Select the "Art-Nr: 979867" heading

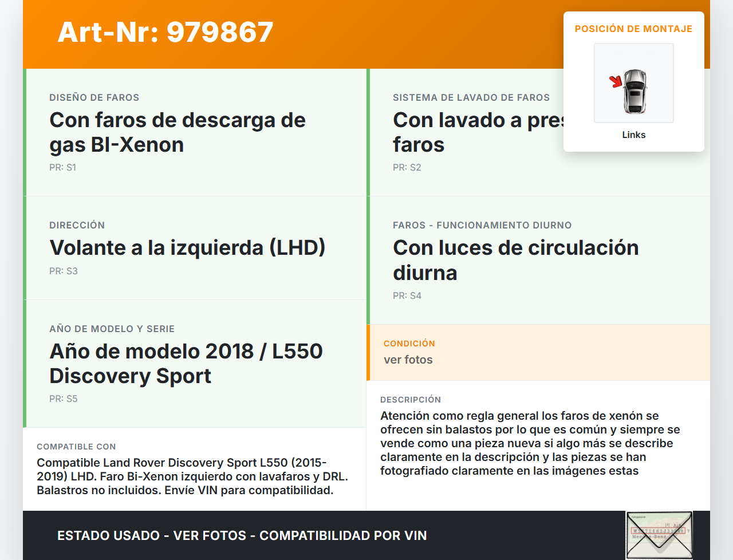165,32
